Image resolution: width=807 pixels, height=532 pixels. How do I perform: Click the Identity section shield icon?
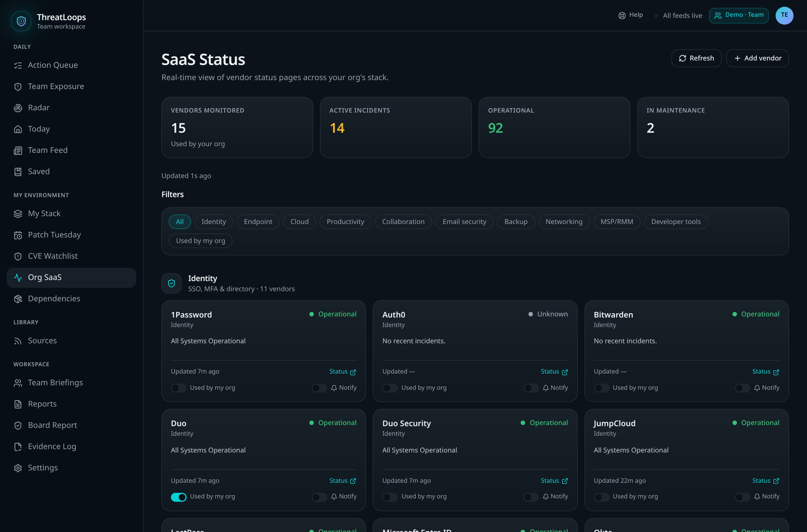click(x=171, y=283)
